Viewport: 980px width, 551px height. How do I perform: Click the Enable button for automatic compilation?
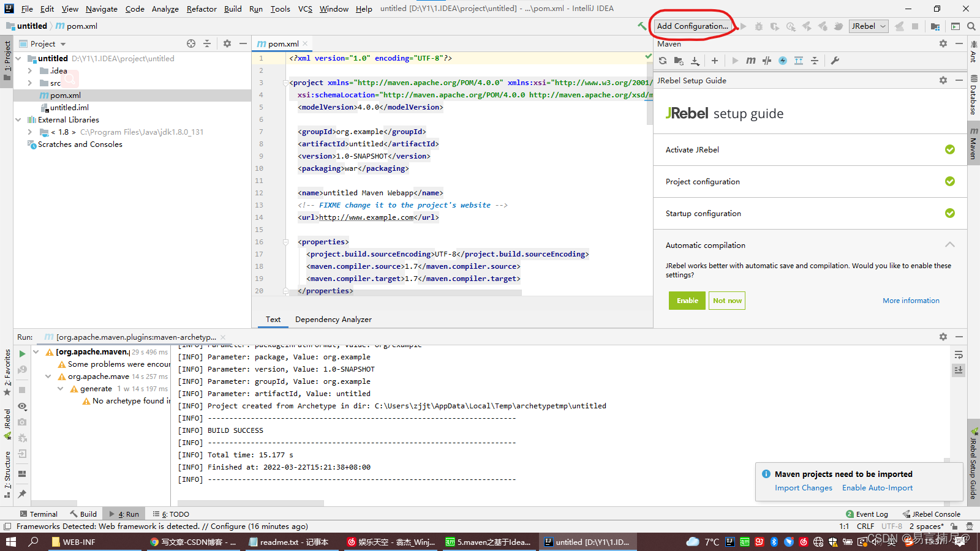pyautogui.click(x=687, y=301)
